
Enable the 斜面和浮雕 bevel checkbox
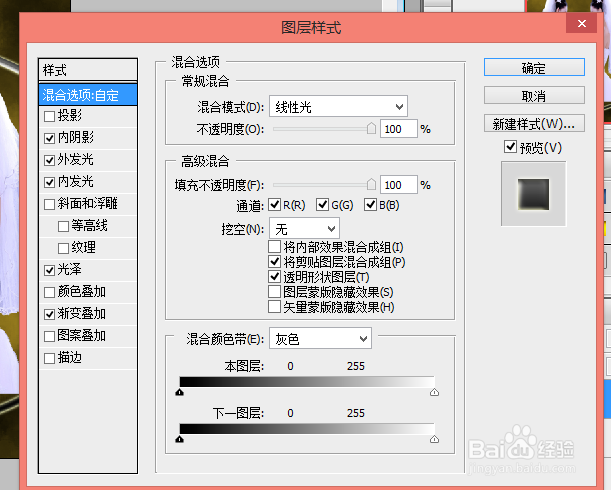[x=49, y=204]
